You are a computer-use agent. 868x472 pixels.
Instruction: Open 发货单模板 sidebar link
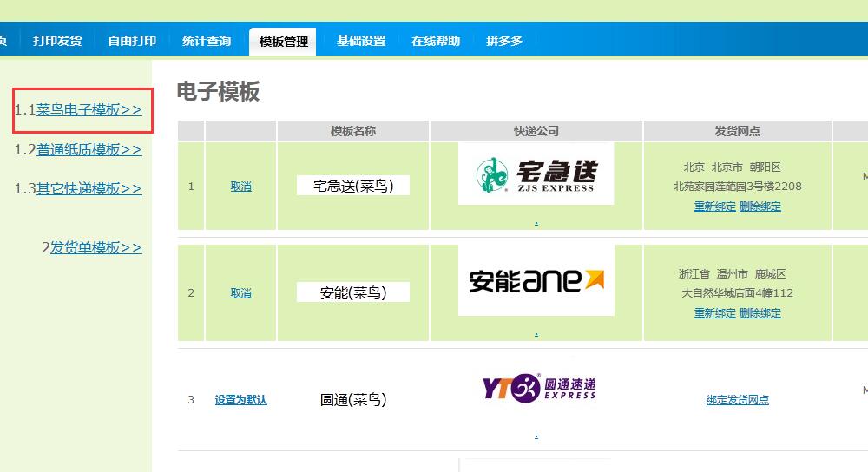click(x=95, y=247)
